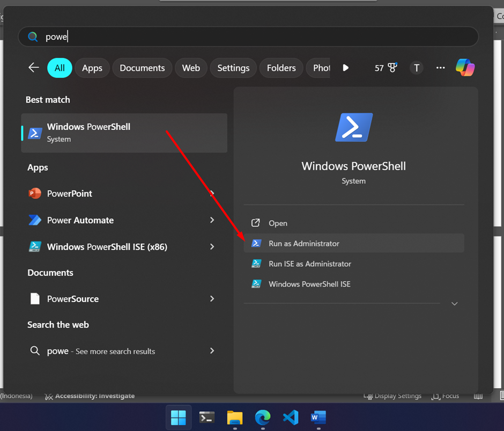The height and width of the screenshot is (431, 504).
Task: Open Word from the taskbar
Action: 318,418
